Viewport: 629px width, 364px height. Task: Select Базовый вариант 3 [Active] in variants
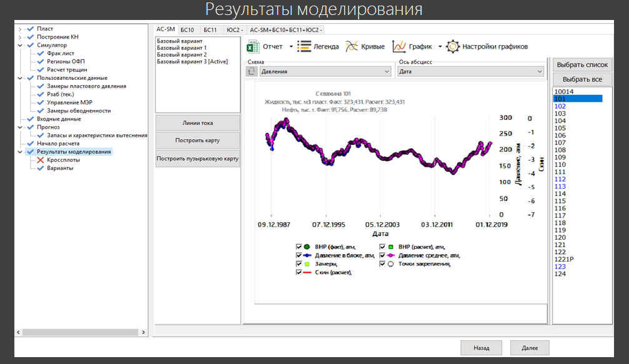click(192, 62)
